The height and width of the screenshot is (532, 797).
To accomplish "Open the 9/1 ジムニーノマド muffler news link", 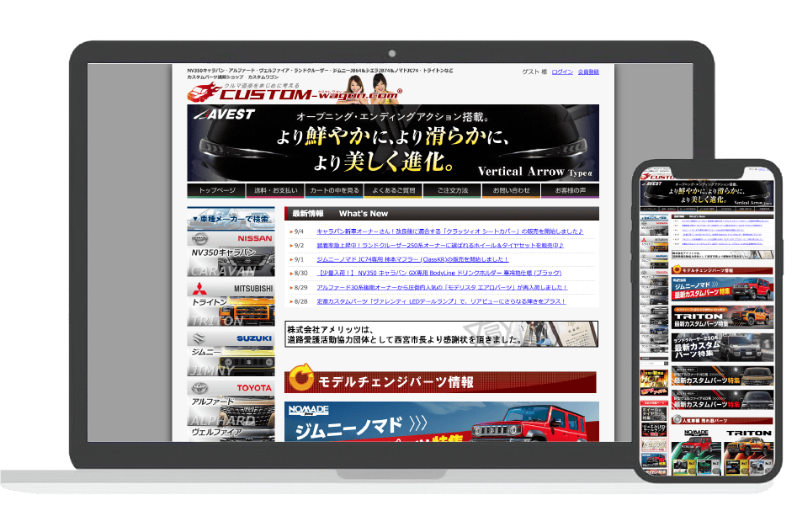I will point(412,259).
